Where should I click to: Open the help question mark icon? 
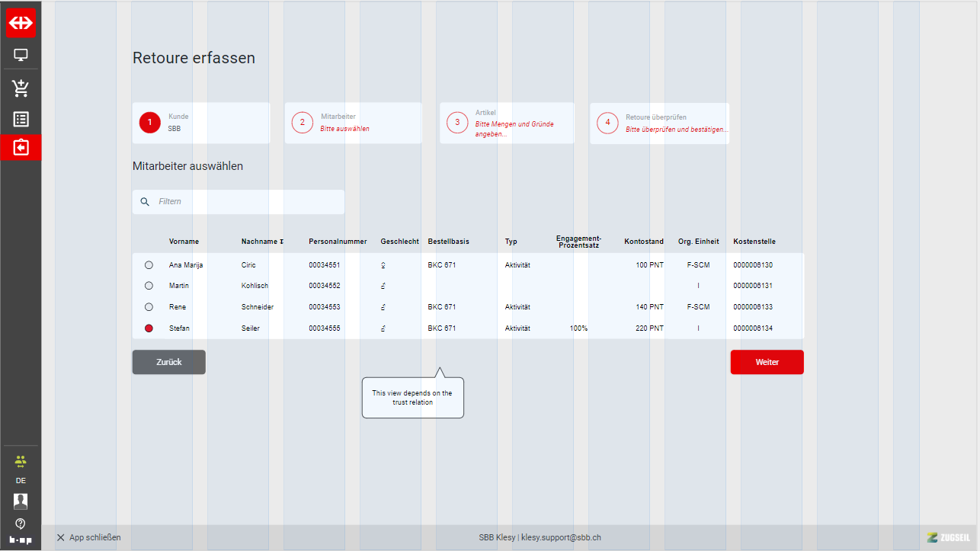(21, 524)
